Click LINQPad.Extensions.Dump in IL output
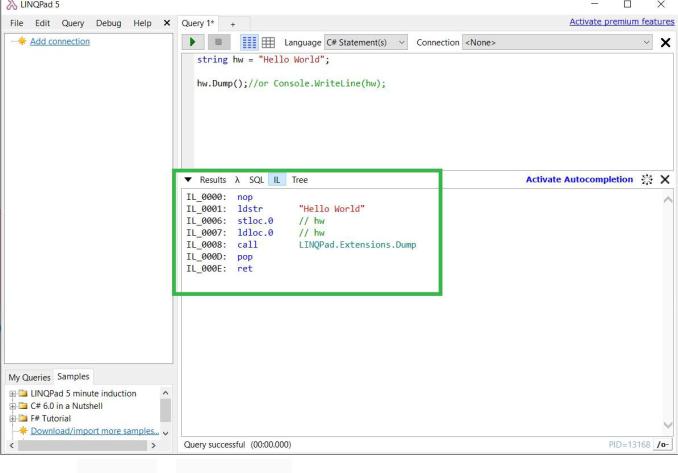 (357, 245)
